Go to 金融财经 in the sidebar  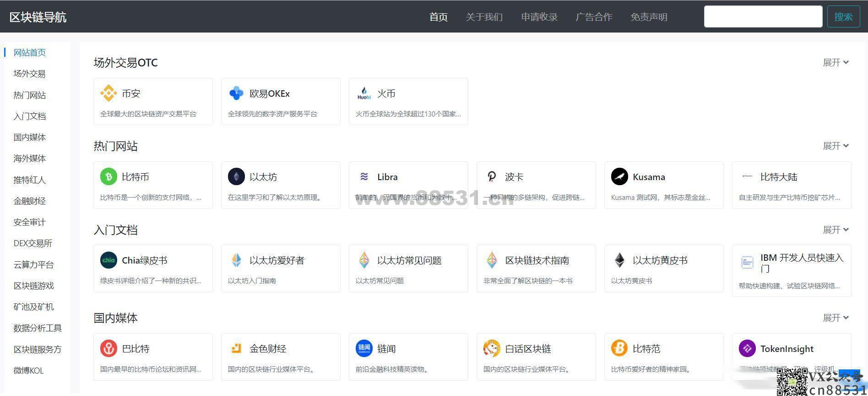[x=30, y=201]
